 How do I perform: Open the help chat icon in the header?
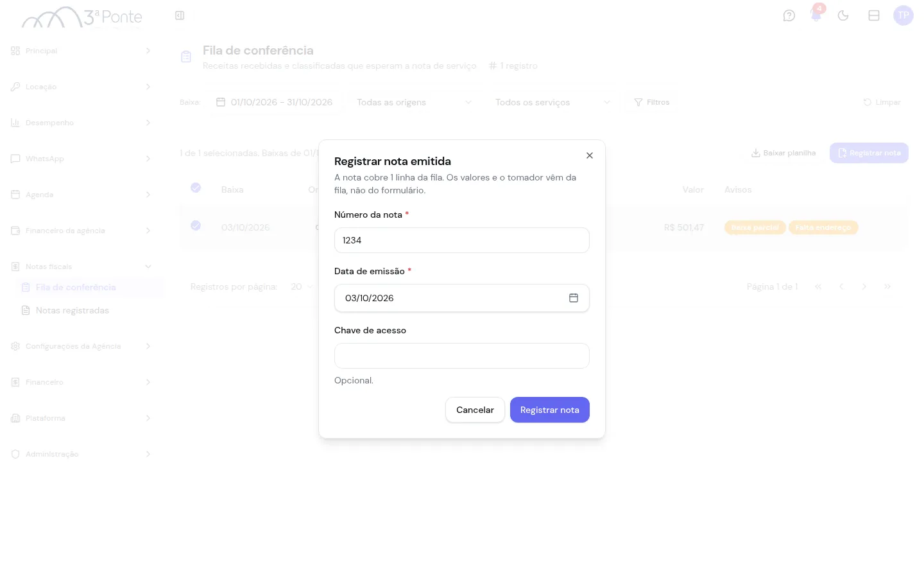[789, 15]
